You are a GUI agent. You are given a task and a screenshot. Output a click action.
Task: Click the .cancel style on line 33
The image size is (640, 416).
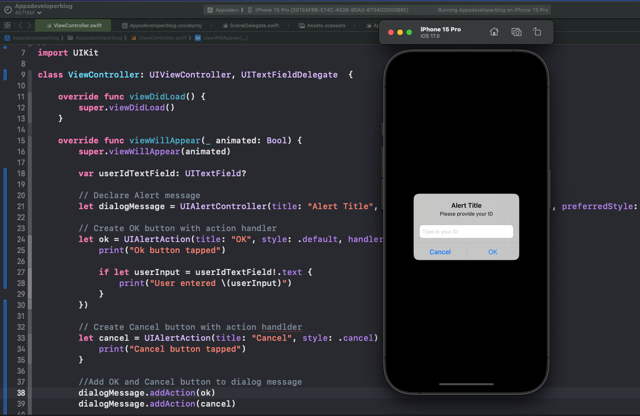(x=356, y=338)
